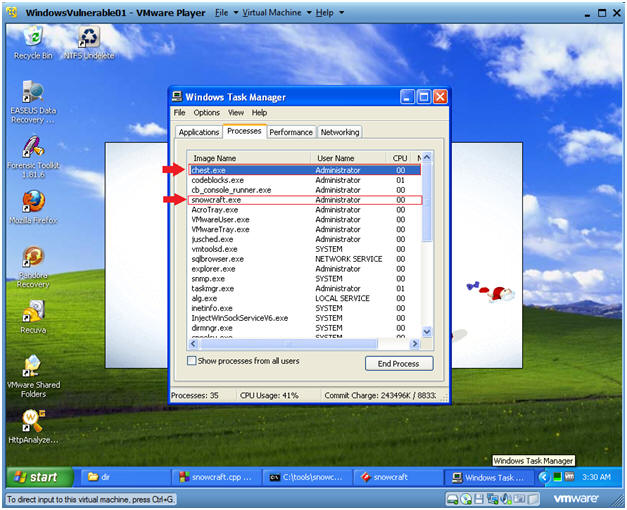Click the Task Manager title bar icon
Viewport: 627px width, 510px height.
click(177, 97)
